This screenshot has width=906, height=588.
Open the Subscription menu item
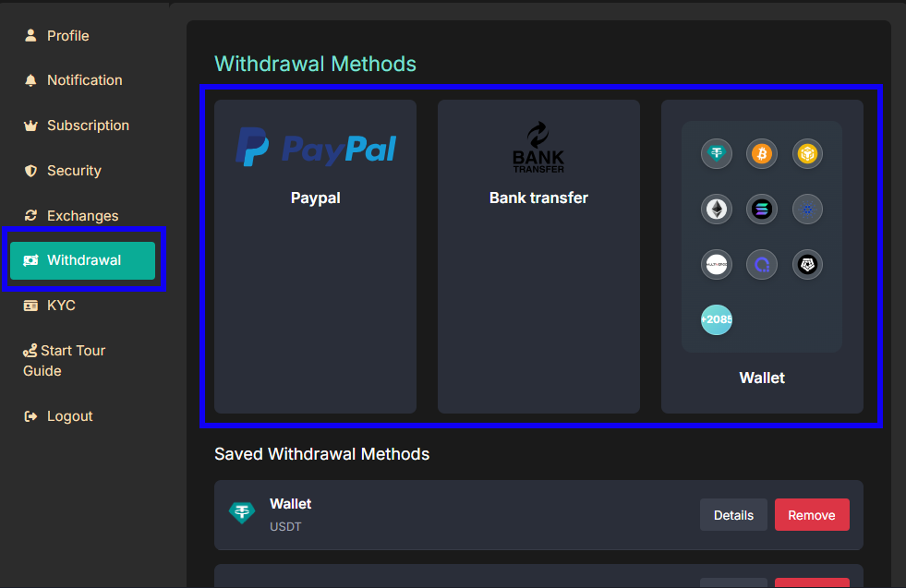88,126
